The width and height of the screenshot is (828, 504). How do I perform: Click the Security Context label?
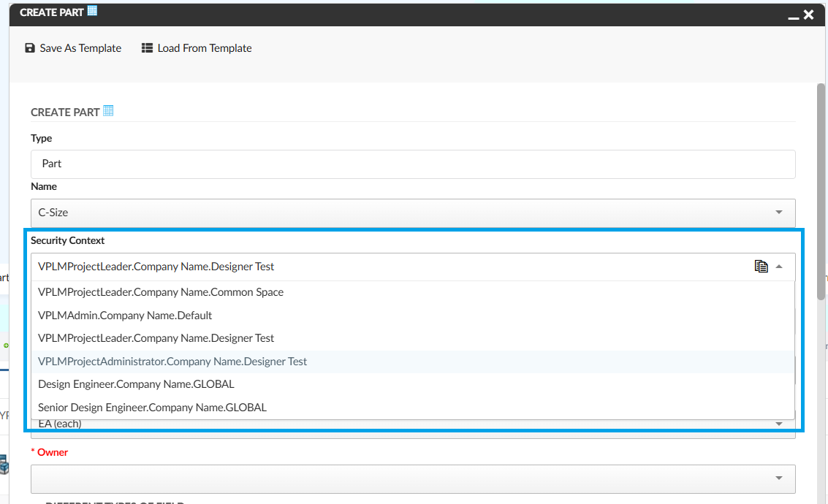[x=67, y=240]
